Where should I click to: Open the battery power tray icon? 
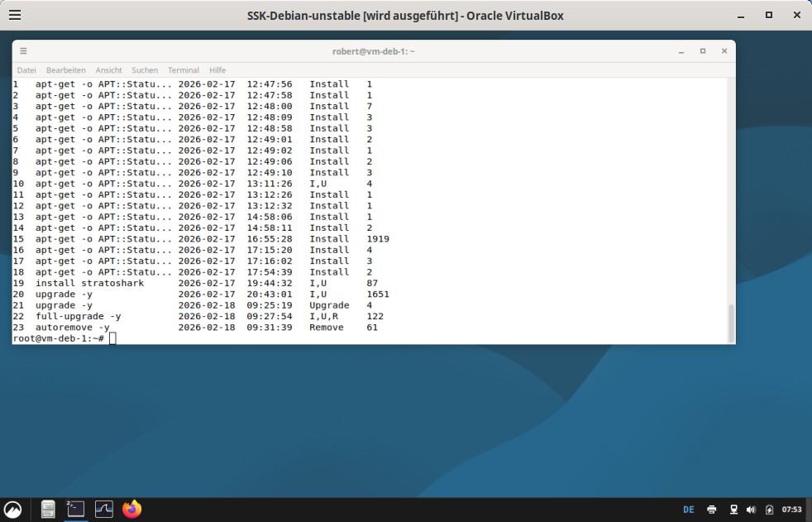click(770, 510)
